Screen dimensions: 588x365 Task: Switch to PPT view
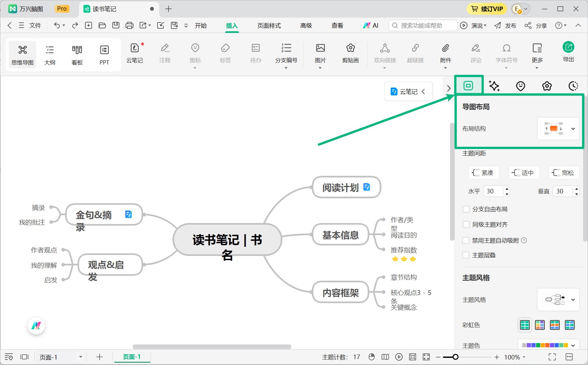pyautogui.click(x=104, y=55)
